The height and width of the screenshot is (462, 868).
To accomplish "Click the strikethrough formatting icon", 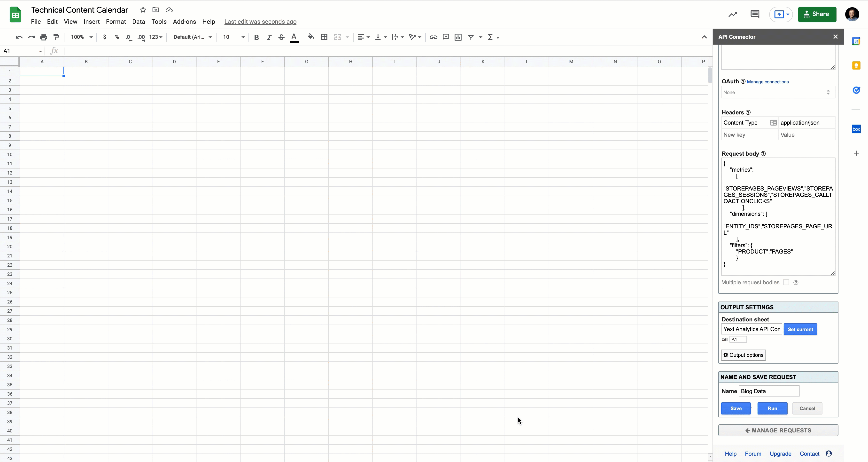I will coord(281,37).
